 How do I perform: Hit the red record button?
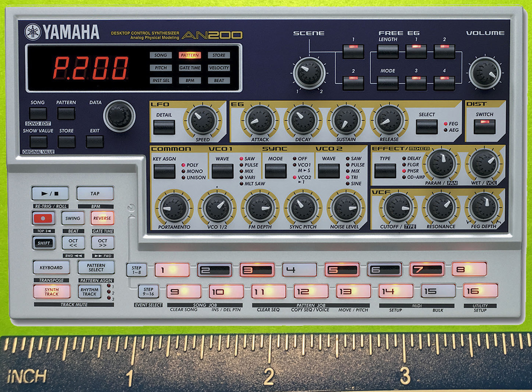(x=43, y=218)
